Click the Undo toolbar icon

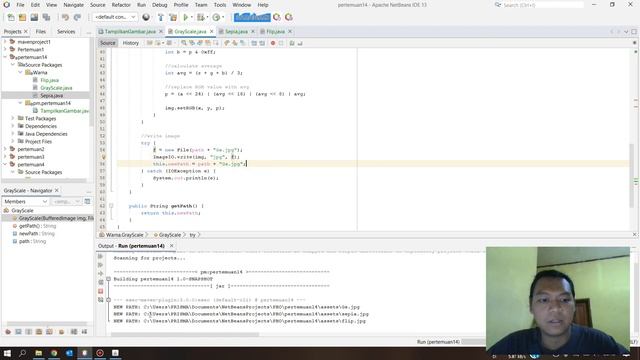65,17
